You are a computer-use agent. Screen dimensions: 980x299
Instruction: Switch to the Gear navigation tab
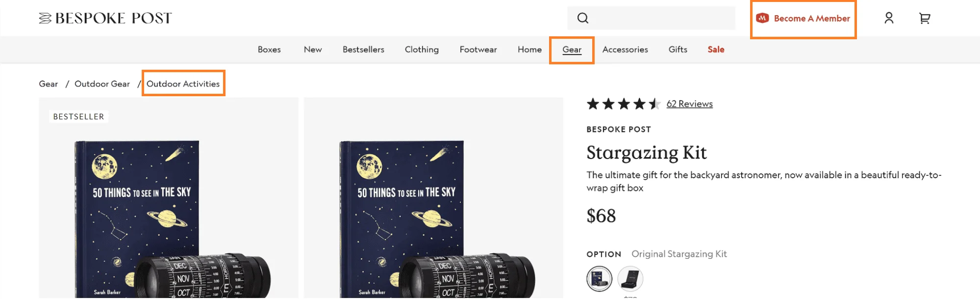tap(572, 49)
